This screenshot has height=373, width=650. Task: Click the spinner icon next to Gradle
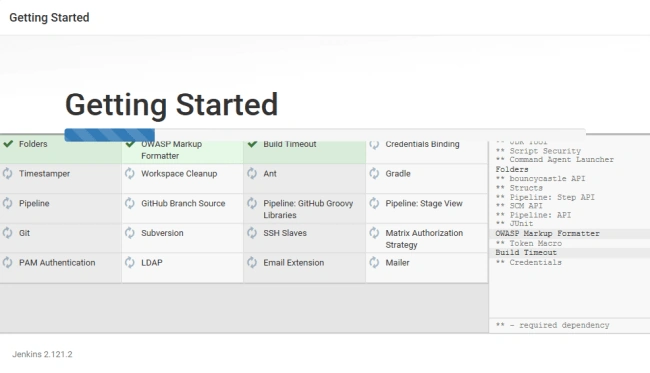click(x=374, y=173)
